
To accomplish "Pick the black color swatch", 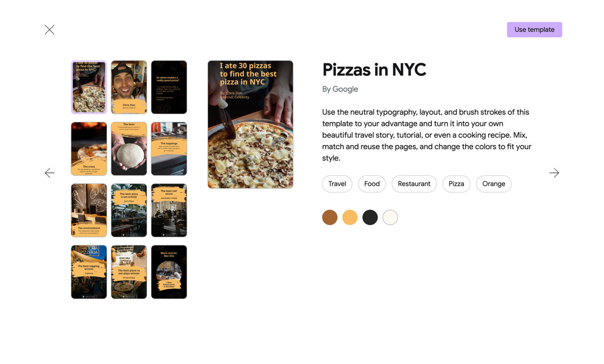I will click(370, 217).
